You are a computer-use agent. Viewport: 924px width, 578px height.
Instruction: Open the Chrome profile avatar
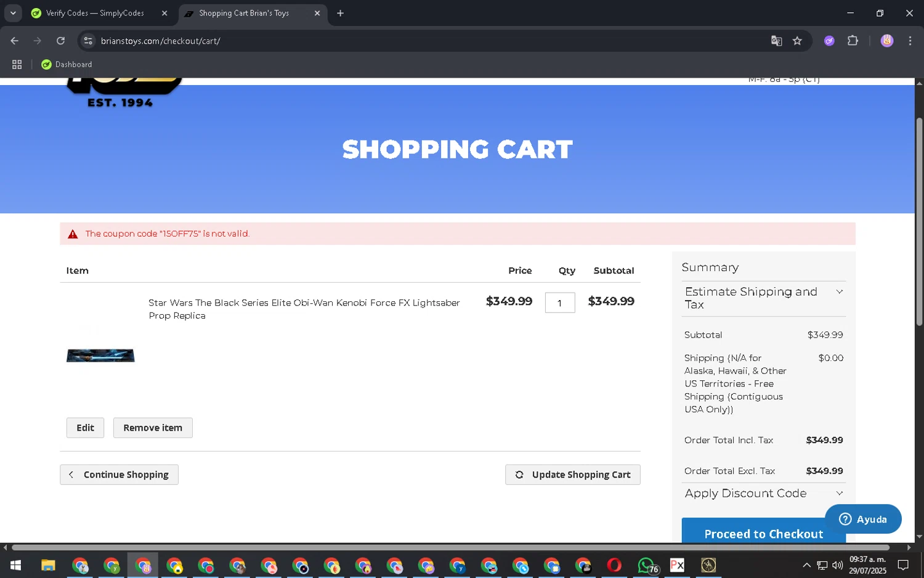(x=887, y=41)
